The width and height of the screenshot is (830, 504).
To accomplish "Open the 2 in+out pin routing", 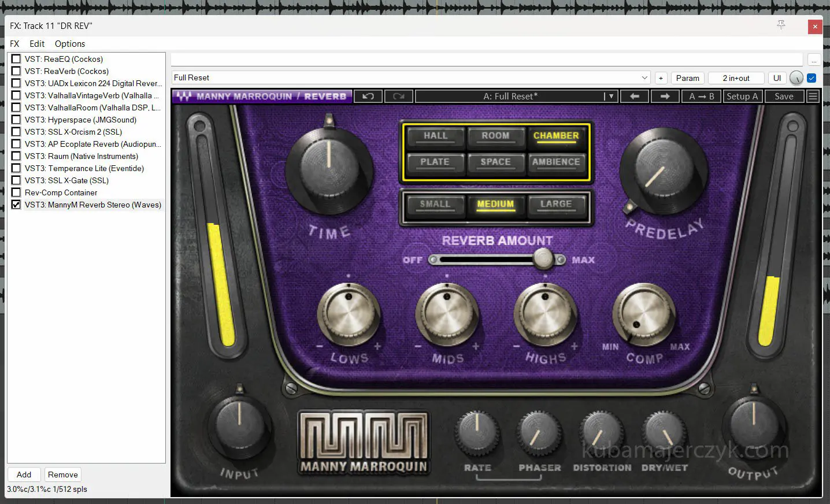I will (736, 78).
